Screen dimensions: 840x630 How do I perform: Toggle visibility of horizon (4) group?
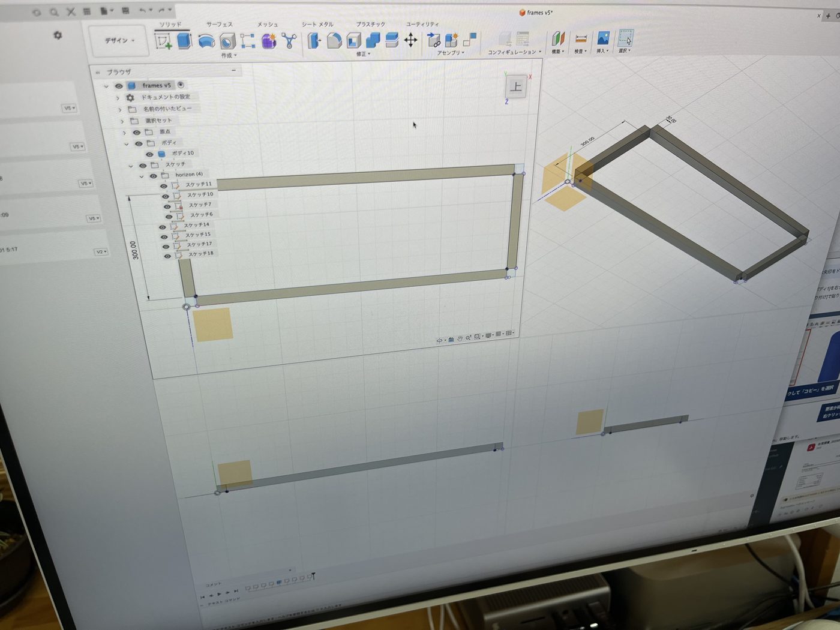click(153, 176)
